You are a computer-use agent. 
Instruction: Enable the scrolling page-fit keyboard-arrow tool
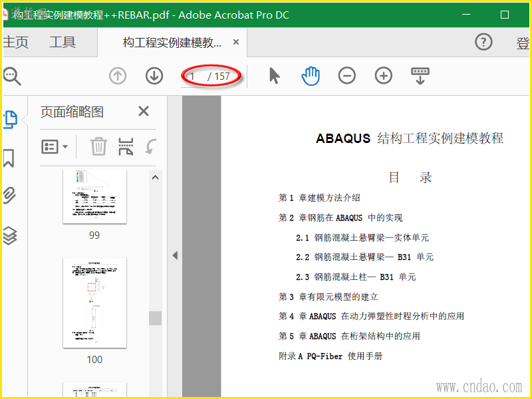(x=420, y=76)
